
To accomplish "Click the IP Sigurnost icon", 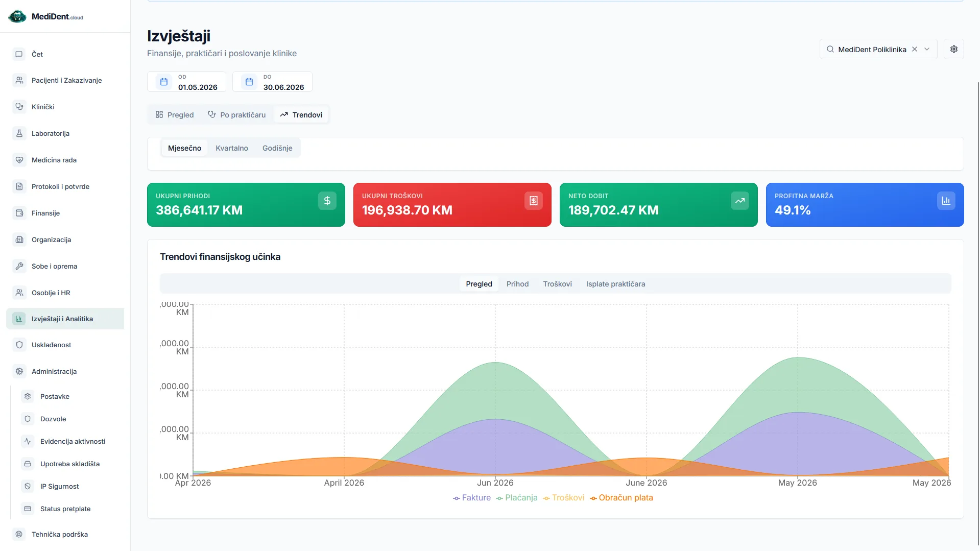I will pos(28,486).
